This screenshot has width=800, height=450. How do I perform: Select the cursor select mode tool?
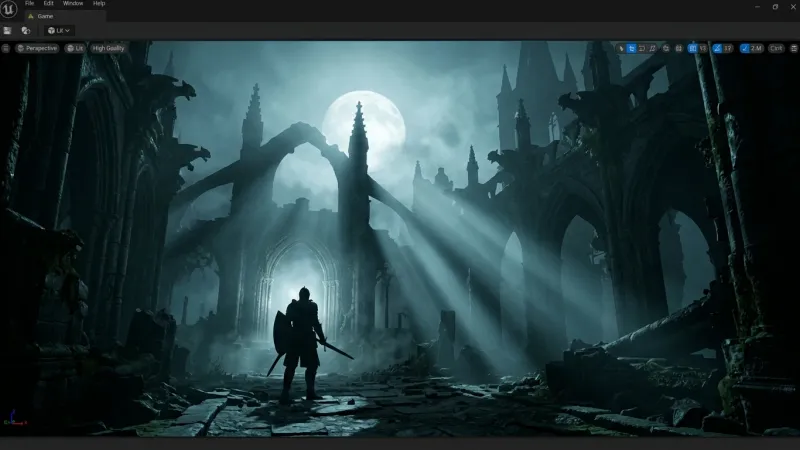coord(621,48)
